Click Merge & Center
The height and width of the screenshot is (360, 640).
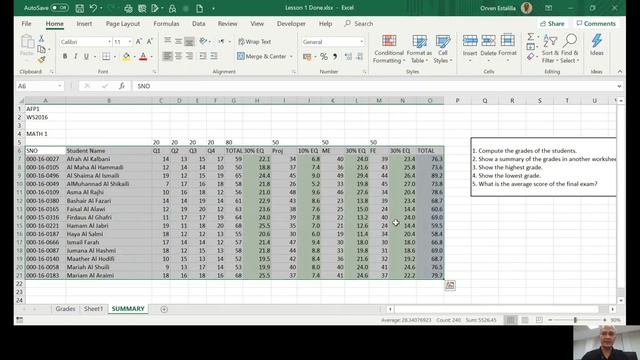pyautogui.click(x=262, y=56)
